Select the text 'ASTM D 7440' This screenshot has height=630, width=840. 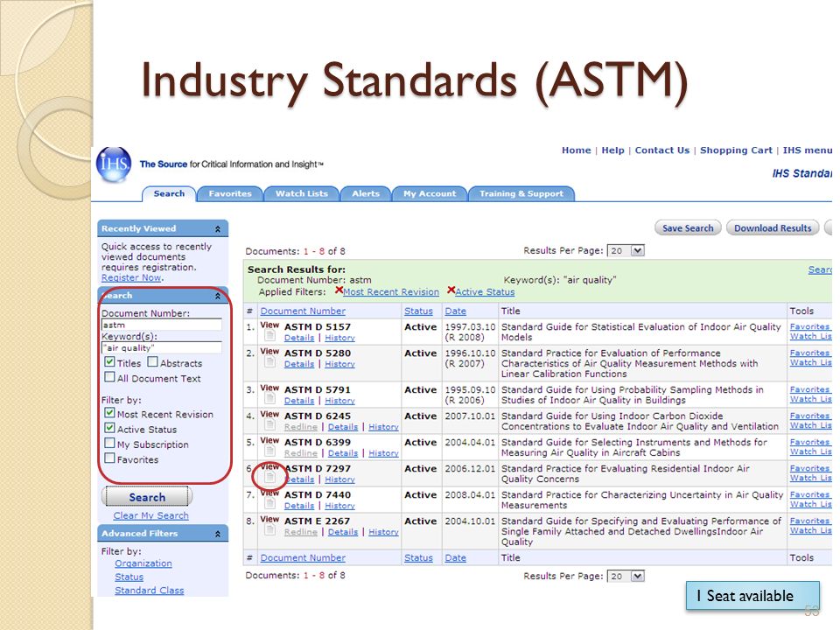[x=318, y=495]
